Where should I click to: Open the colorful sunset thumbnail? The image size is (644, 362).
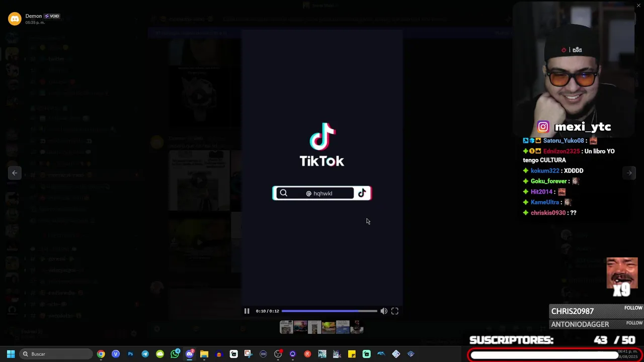click(x=300, y=327)
